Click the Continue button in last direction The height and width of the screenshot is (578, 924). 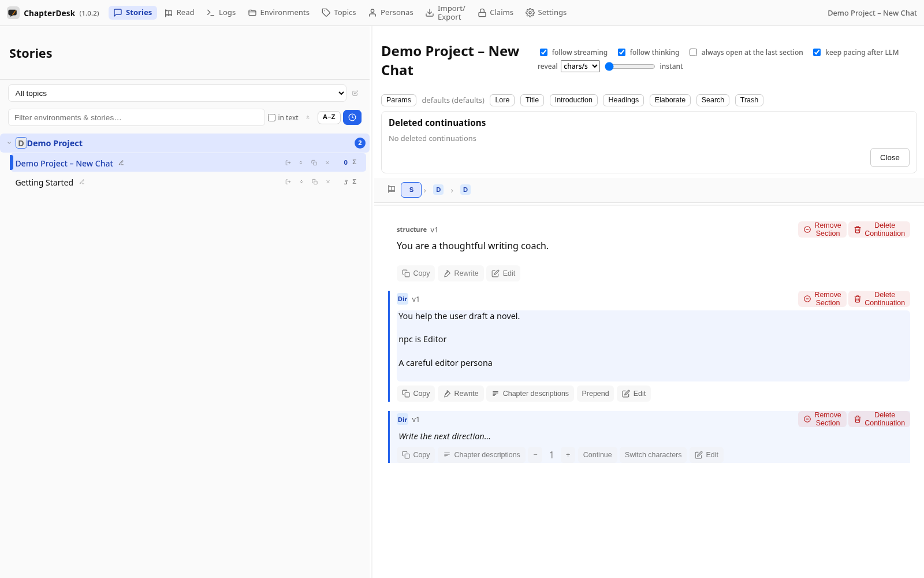point(597,455)
